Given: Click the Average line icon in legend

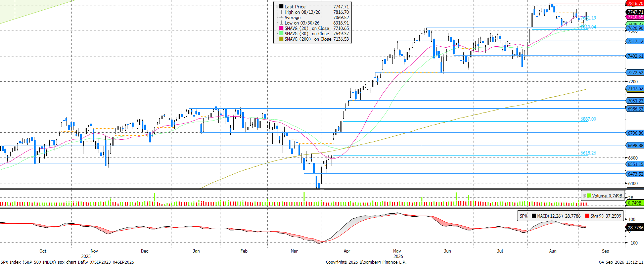Looking at the screenshot, I should (x=281, y=17).
